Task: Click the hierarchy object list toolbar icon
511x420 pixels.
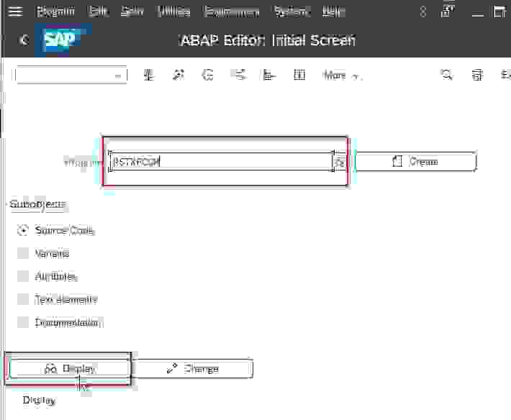Action: click(x=269, y=76)
